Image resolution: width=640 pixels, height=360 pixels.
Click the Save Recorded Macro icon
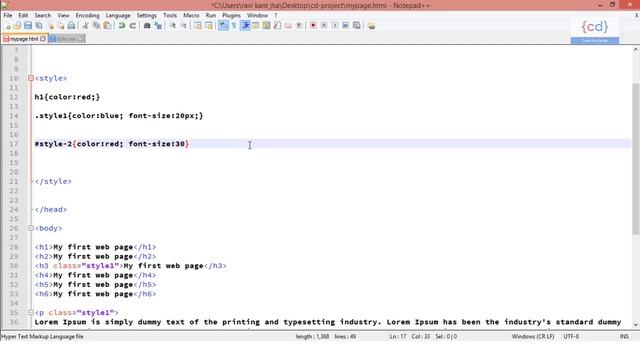[356, 26]
